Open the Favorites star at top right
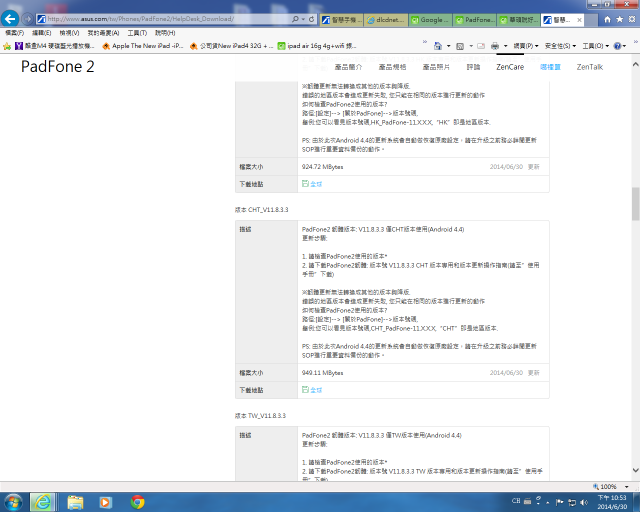The image size is (640, 512). coord(620,19)
